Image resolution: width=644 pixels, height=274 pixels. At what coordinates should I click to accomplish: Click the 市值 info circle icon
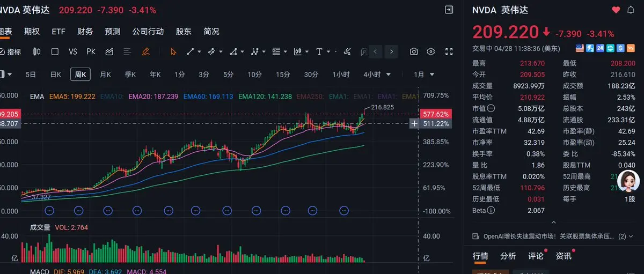click(x=491, y=108)
